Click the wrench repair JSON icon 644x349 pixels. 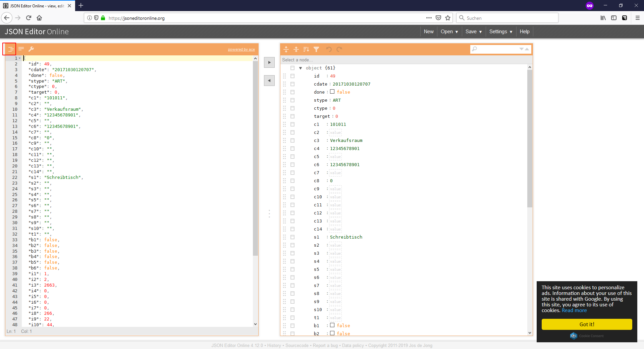pos(31,49)
